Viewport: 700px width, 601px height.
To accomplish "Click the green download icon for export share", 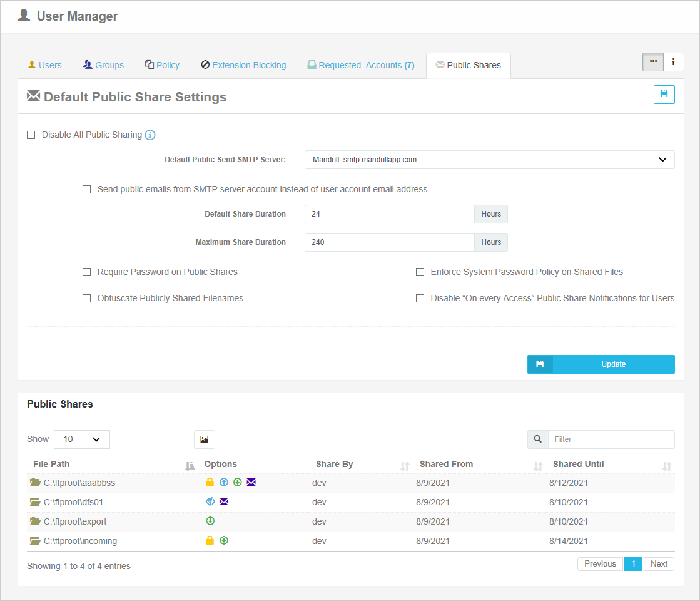I will tap(210, 521).
